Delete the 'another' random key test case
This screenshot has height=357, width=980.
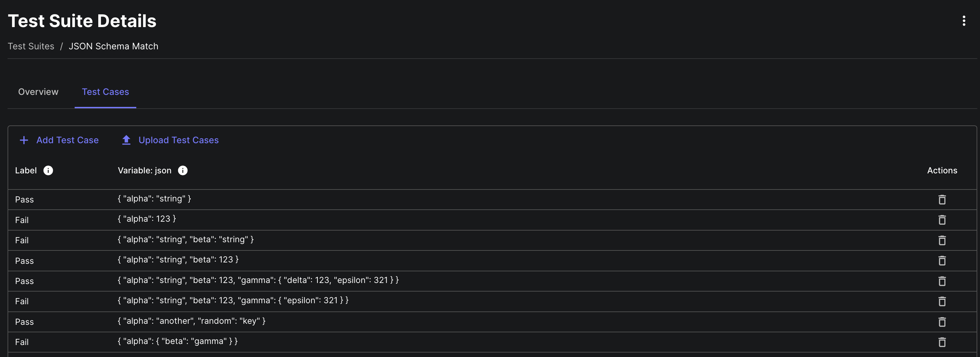click(x=942, y=322)
